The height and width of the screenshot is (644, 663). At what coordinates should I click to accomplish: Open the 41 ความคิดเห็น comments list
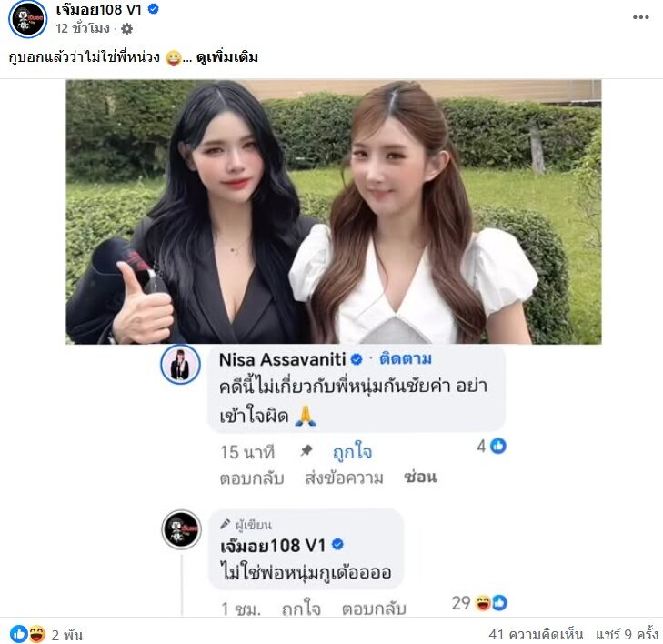[536, 634]
